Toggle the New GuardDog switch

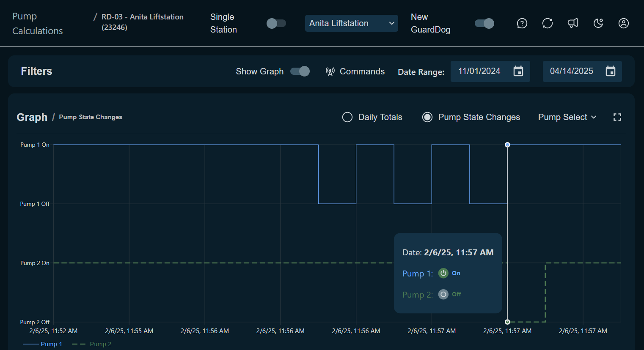click(484, 23)
